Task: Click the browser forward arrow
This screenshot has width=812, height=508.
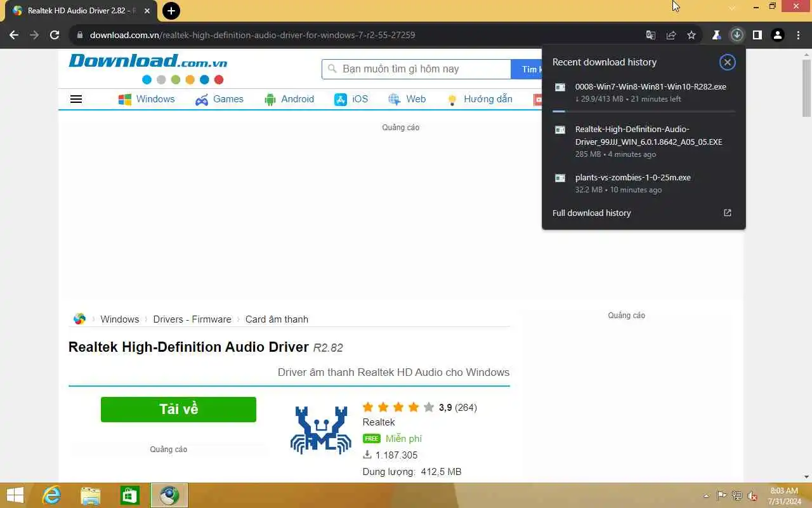Action: coord(34,35)
